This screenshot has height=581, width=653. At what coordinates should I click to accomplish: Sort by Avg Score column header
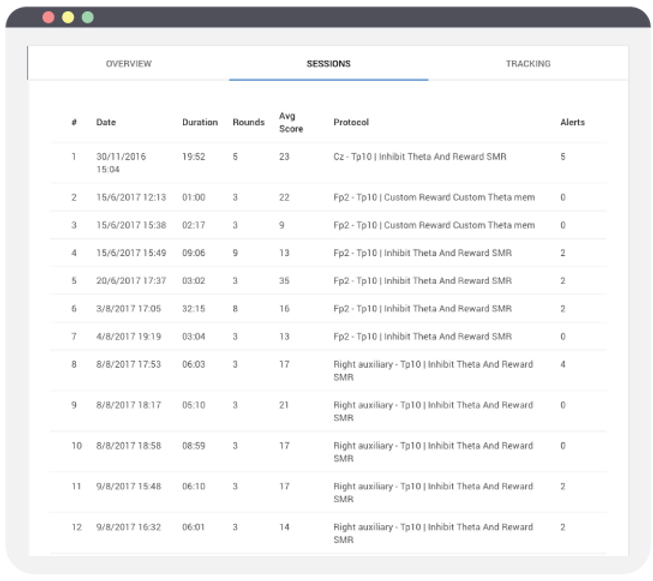(x=291, y=122)
